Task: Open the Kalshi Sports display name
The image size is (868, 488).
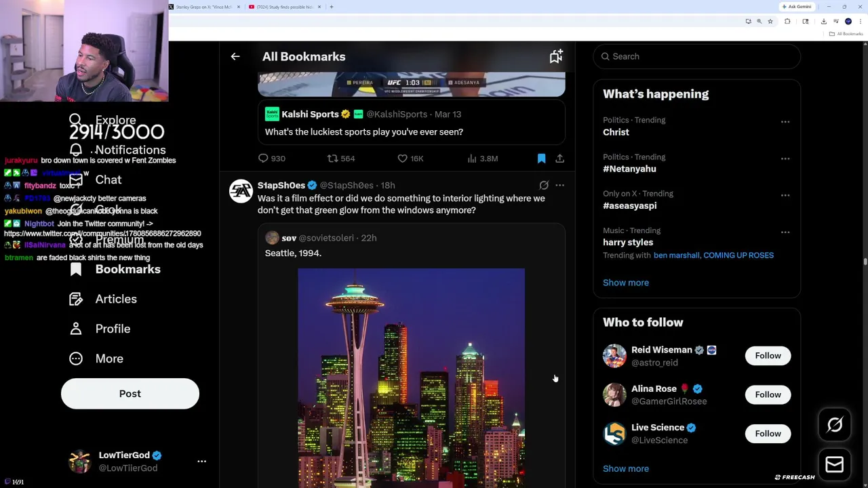Action: click(x=310, y=115)
